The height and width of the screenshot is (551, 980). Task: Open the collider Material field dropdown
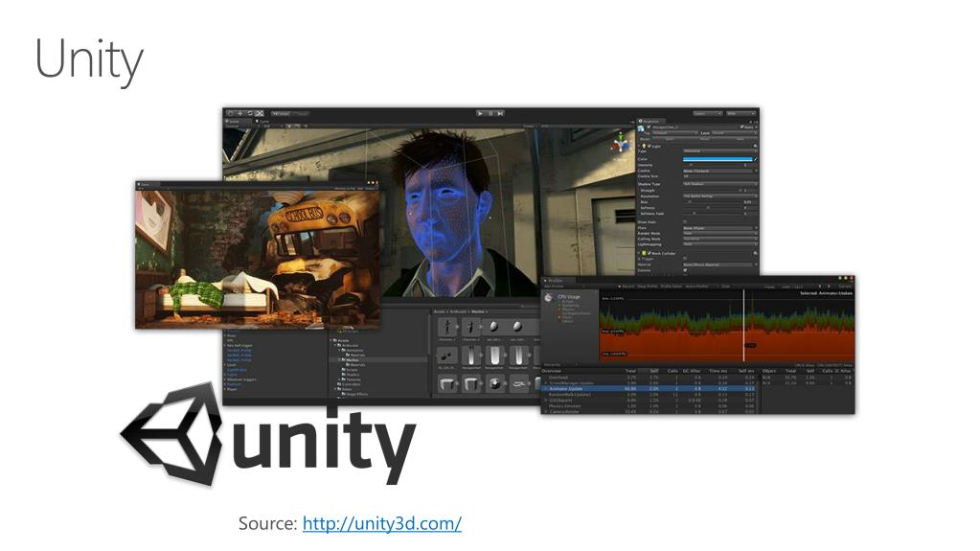(720, 264)
